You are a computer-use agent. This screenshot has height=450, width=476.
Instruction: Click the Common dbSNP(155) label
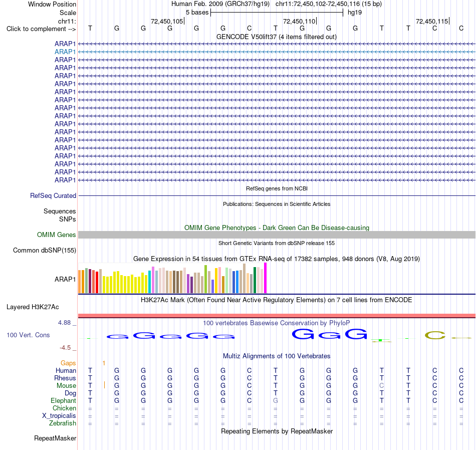coord(44,250)
